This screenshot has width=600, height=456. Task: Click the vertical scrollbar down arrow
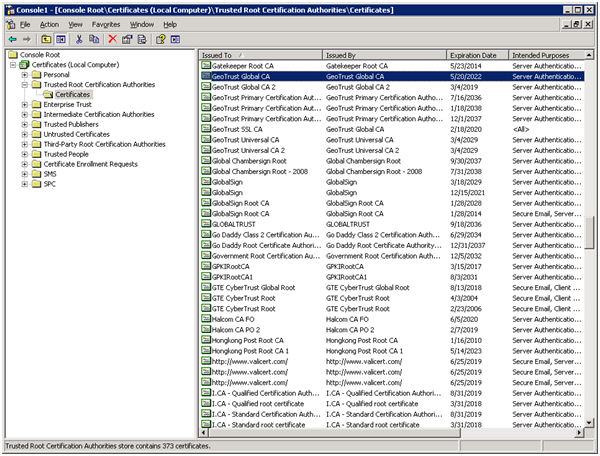point(589,423)
